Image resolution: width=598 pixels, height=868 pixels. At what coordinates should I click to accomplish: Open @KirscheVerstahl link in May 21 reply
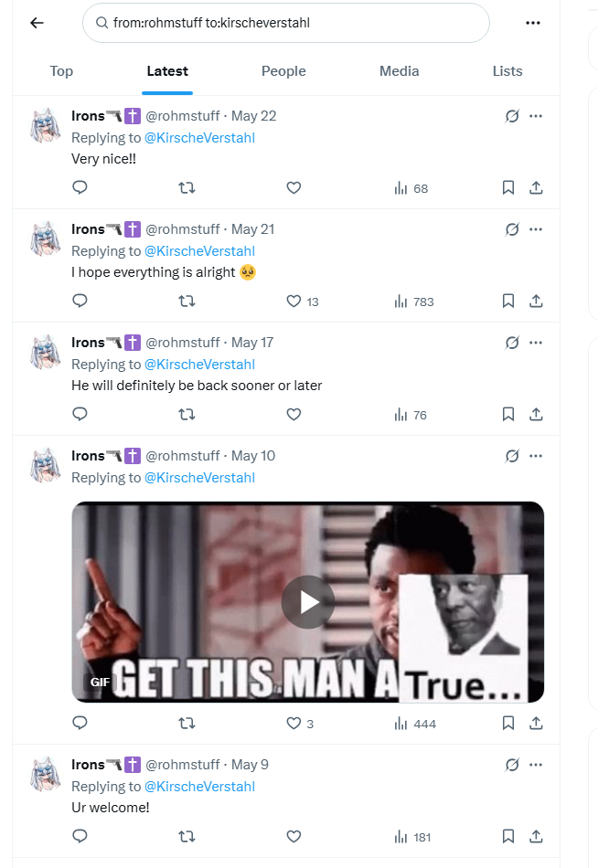[199, 251]
